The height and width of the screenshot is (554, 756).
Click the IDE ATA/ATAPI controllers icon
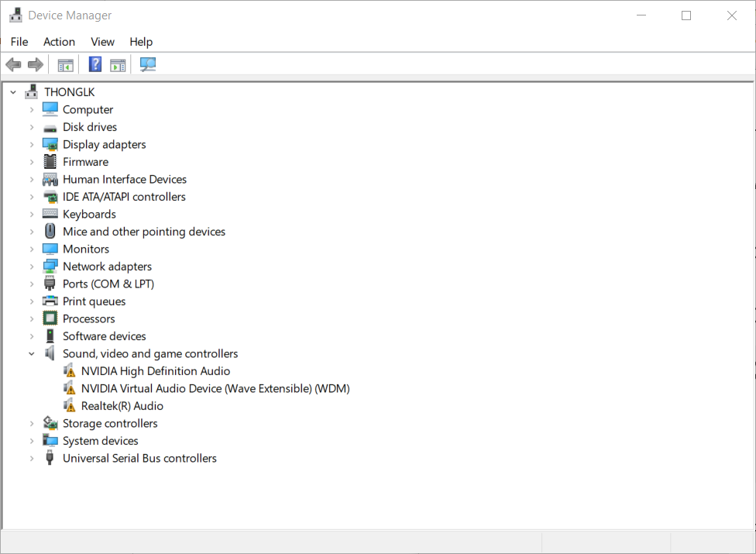click(50, 197)
